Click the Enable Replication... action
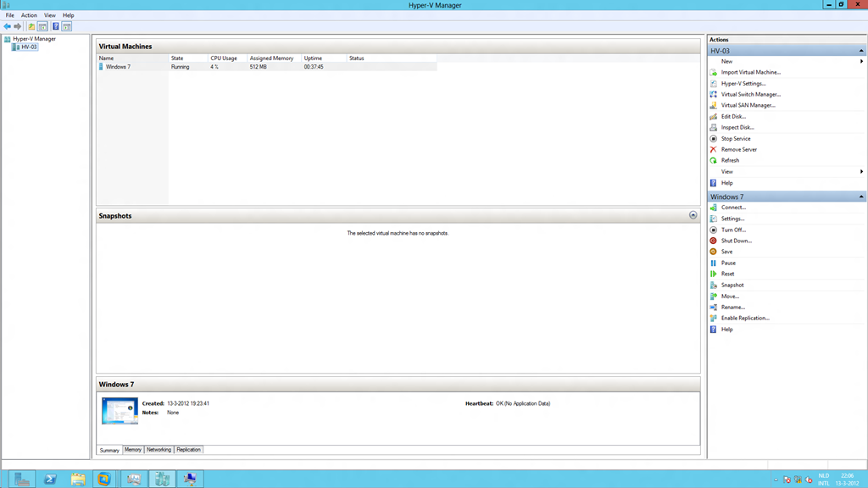868x488 pixels. pos(745,319)
